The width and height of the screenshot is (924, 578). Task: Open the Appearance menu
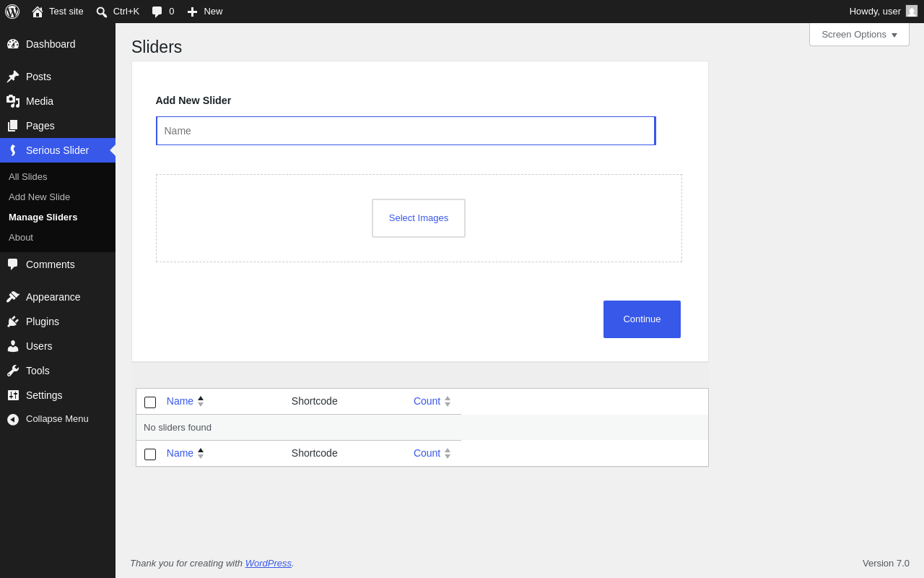58,297
